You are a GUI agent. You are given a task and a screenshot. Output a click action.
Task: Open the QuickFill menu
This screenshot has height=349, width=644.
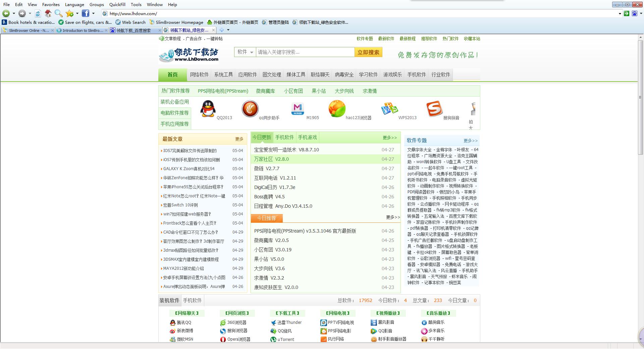117,4
